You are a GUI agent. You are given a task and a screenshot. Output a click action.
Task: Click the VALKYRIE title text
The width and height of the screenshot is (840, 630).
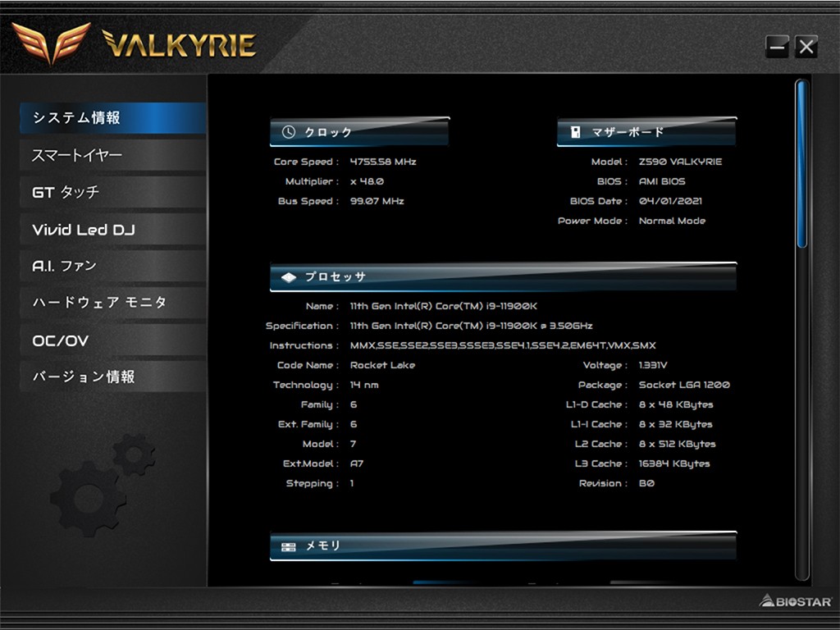point(179,44)
